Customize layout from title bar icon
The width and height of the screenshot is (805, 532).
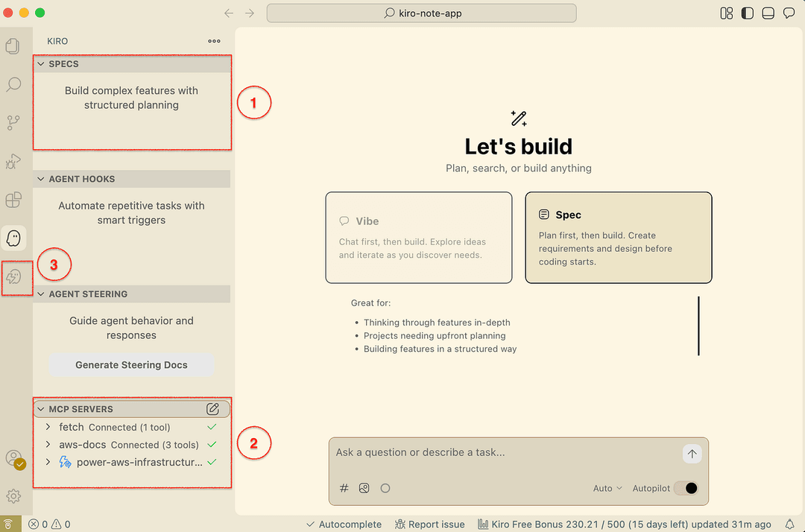pos(727,13)
